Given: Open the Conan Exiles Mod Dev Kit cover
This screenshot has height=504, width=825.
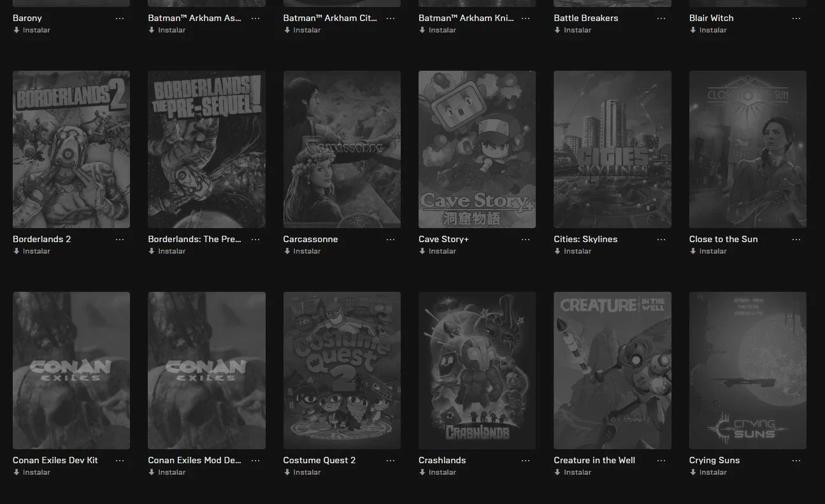Looking at the screenshot, I should (206, 370).
